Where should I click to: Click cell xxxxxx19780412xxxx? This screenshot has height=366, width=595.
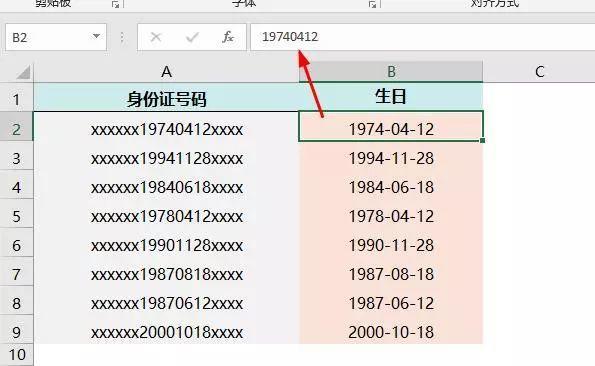click(x=166, y=214)
